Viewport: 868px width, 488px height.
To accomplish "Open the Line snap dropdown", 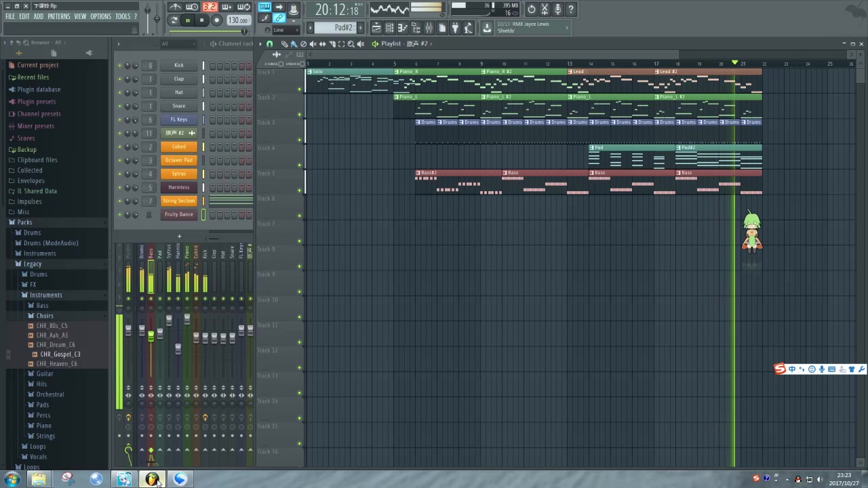I will tap(285, 30).
